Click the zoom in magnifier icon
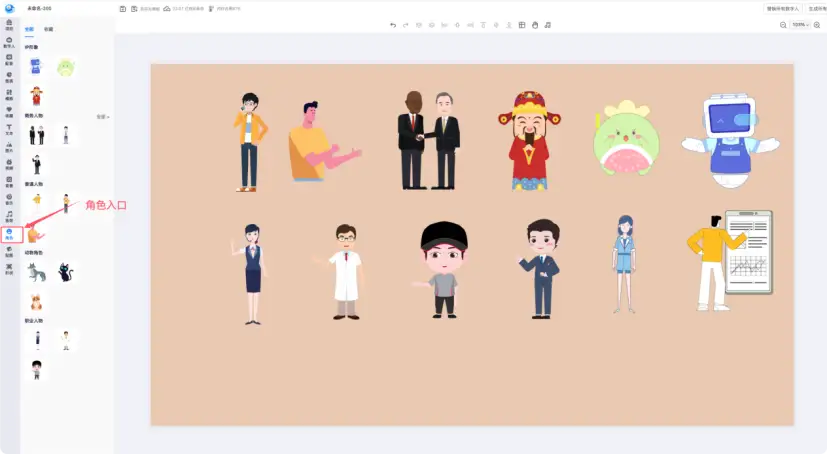The width and height of the screenshot is (828, 454). pyautogui.click(x=819, y=24)
